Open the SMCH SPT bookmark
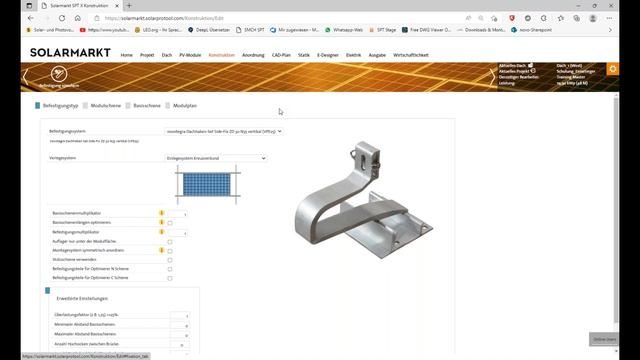The width and height of the screenshot is (640, 360). (x=250, y=30)
